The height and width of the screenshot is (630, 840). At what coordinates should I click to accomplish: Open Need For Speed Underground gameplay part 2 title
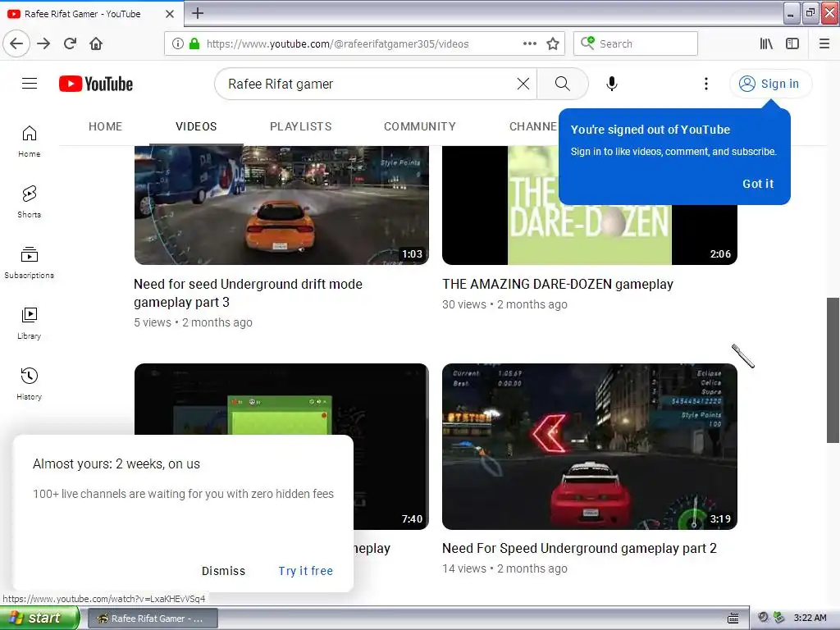tap(579, 548)
